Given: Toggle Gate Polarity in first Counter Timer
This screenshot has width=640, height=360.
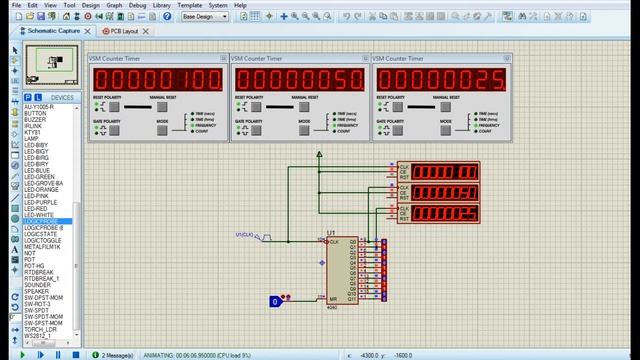Looking at the screenshot, I should [x=114, y=131].
